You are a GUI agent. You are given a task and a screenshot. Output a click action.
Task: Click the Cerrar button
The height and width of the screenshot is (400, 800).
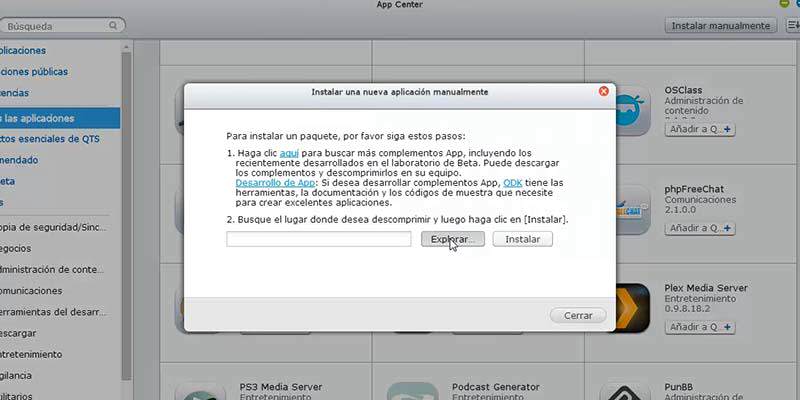[x=578, y=315]
